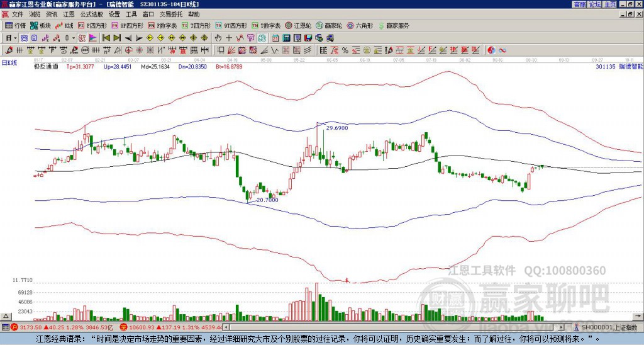Click the yin-yang icon
The image size is (644, 345).
491,50
